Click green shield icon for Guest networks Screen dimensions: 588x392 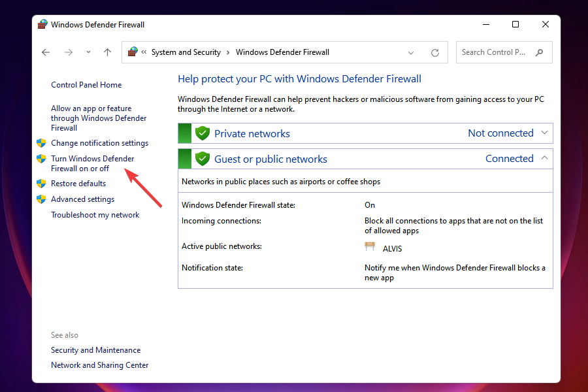(x=203, y=159)
